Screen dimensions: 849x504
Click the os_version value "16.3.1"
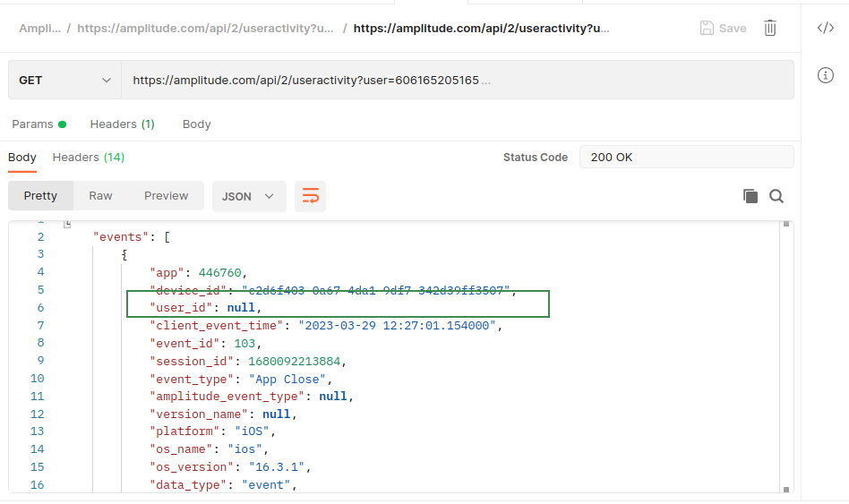tap(276, 466)
